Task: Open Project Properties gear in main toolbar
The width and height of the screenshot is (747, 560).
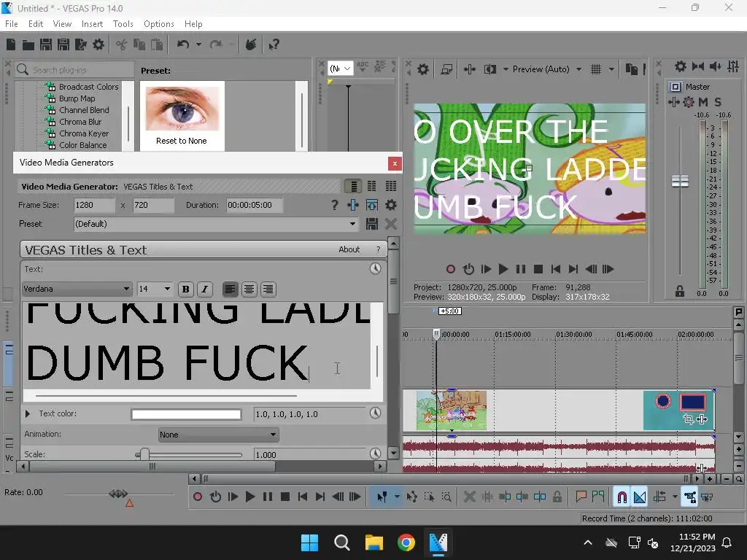Action: [x=98, y=44]
